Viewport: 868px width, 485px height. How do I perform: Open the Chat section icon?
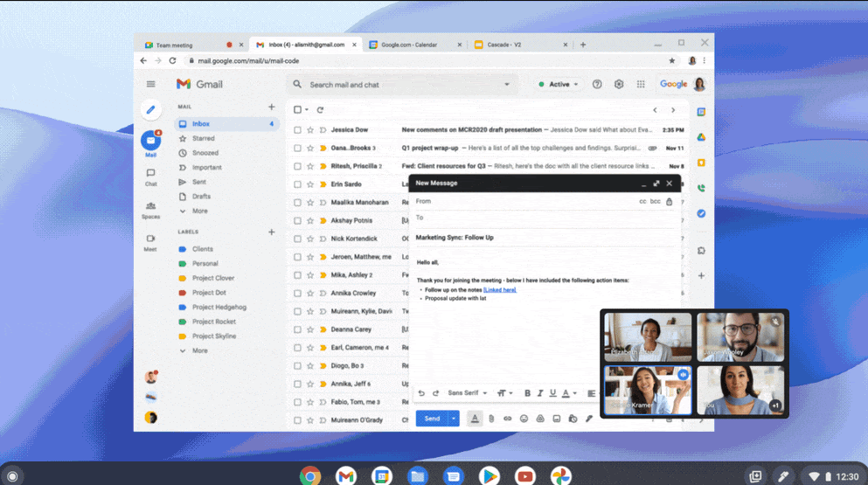[x=150, y=174]
